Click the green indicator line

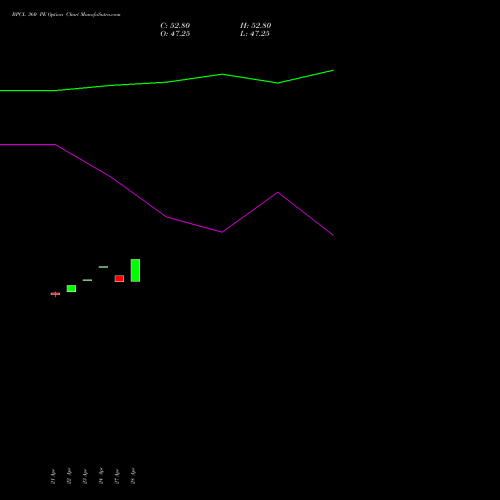167,82
